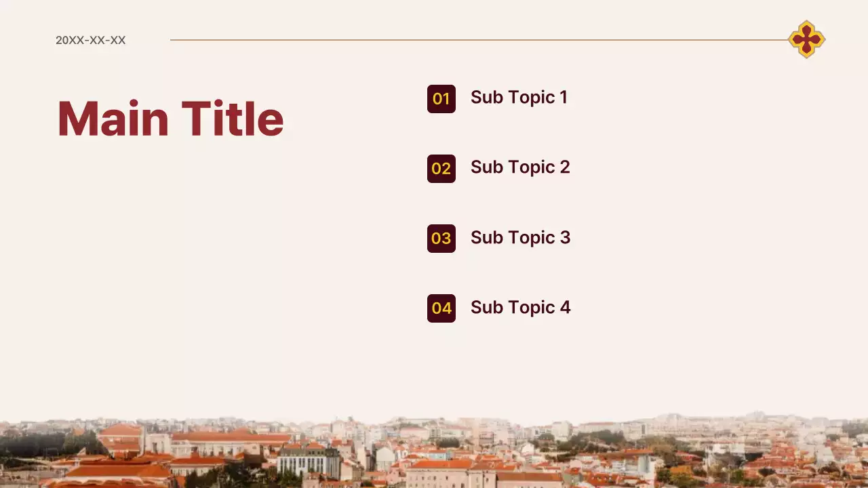Click the red cross emblem icon
Screen dimensions: 868x488
806,39
